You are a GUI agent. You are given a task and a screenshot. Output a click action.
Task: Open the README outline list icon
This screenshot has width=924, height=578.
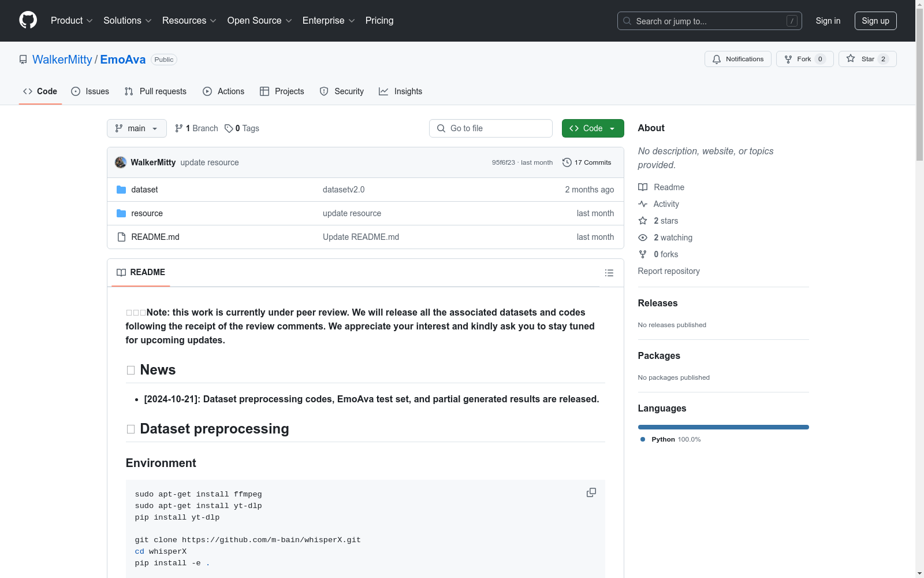pos(609,273)
